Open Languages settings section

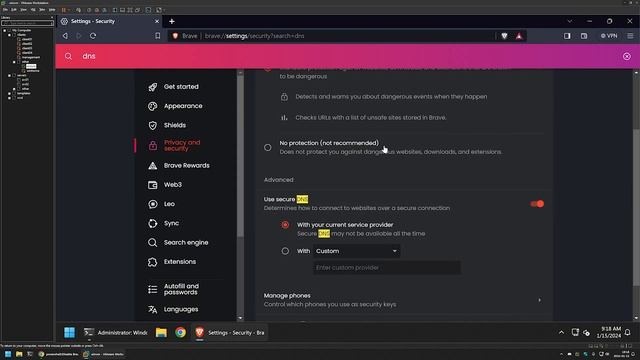[181, 309]
